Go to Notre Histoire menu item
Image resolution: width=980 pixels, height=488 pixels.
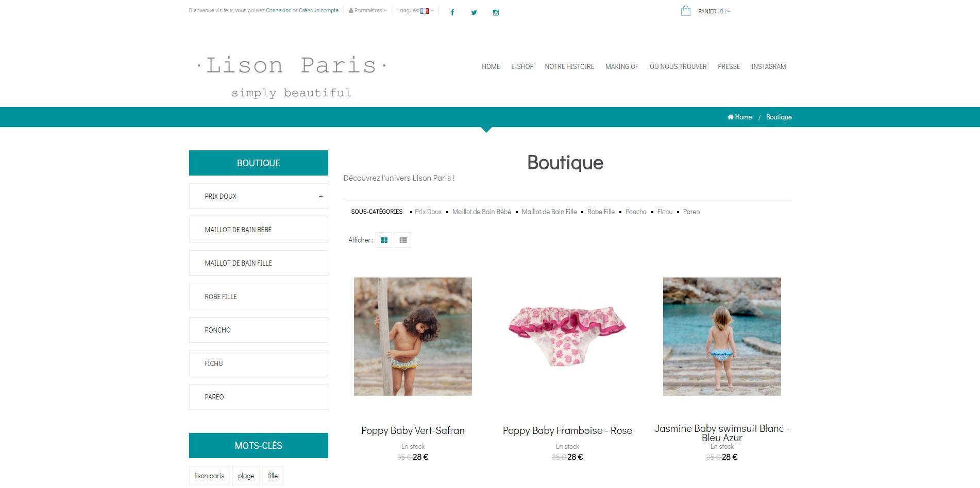(569, 66)
